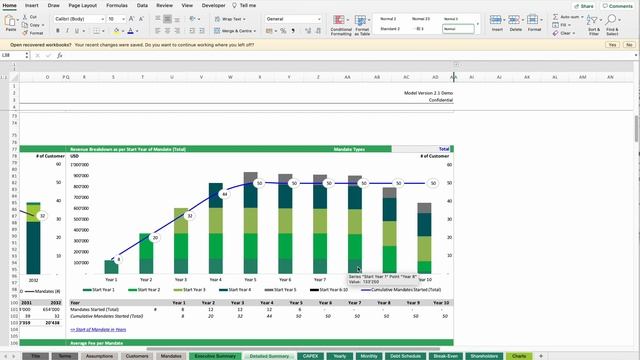
Task: Increase font size with larger A icon
Action: click(x=131, y=19)
